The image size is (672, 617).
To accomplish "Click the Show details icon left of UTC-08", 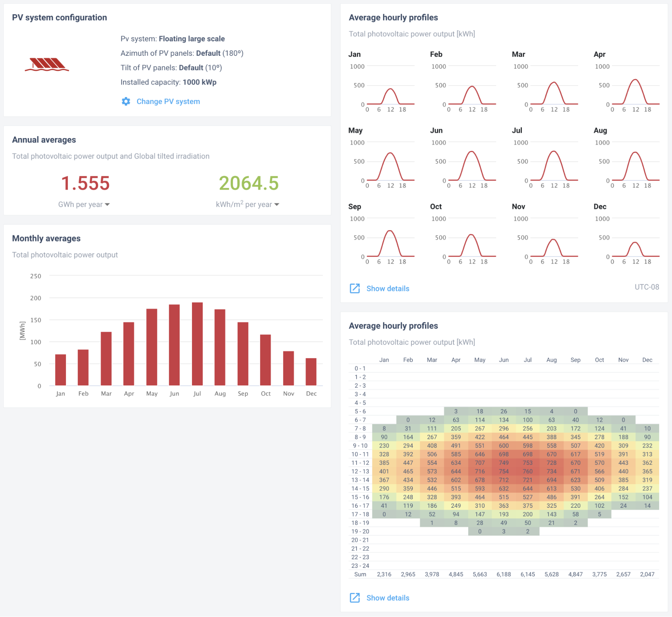I will click(355, 288).
